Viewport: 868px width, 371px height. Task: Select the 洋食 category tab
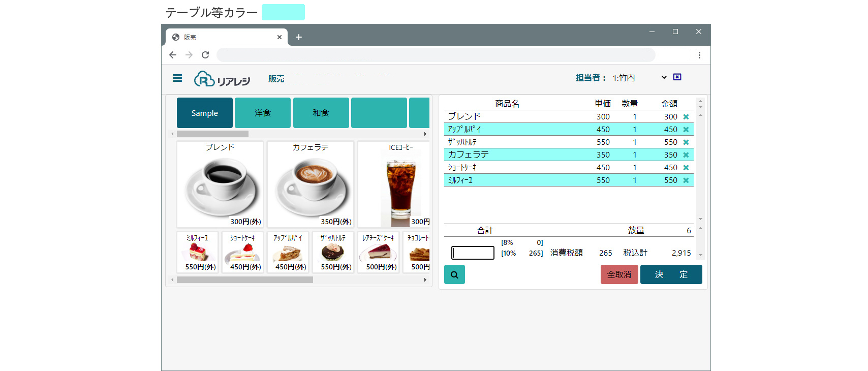click(x=263, y=113)
